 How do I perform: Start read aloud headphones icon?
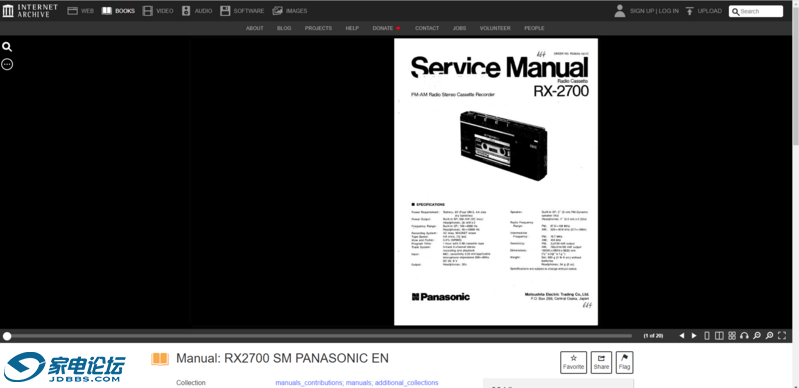(x=744, y=335)
